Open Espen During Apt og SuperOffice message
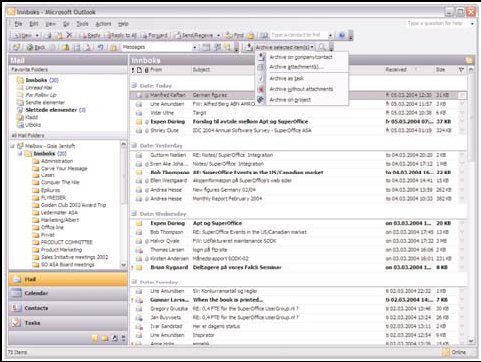The image size is (481, 362). coord(298,223)
